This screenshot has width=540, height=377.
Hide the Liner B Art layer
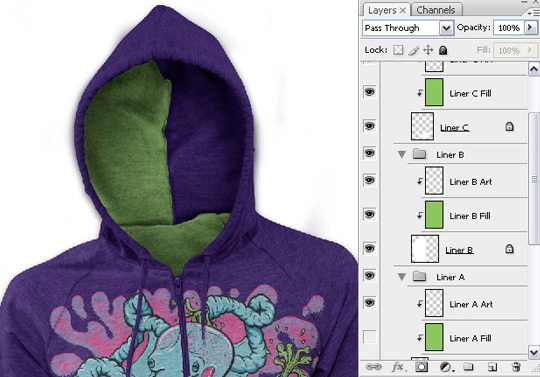(370, 180)
